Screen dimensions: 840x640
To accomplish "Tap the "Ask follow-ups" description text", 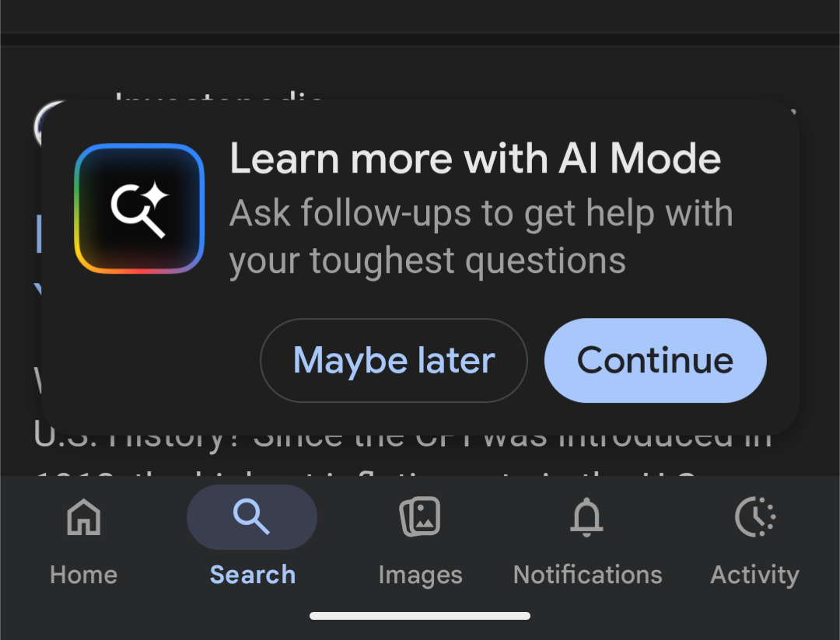I will [x=481, y=237].
